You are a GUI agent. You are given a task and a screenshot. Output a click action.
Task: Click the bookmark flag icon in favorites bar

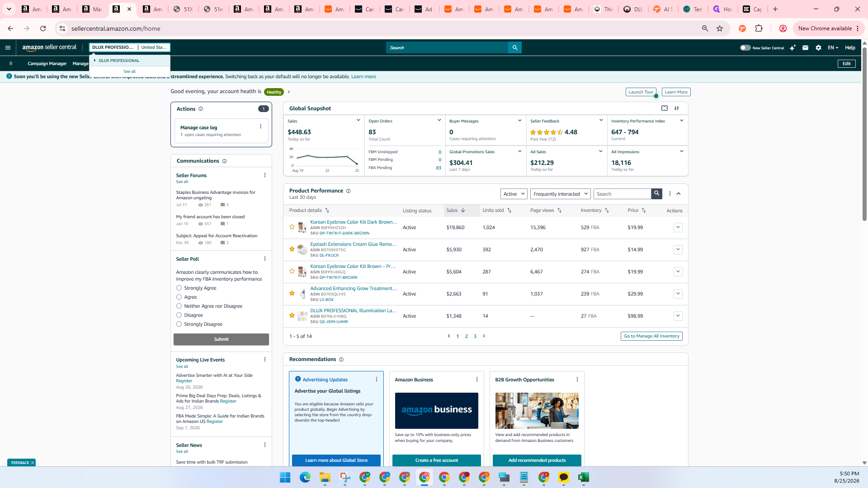point(11,63)
